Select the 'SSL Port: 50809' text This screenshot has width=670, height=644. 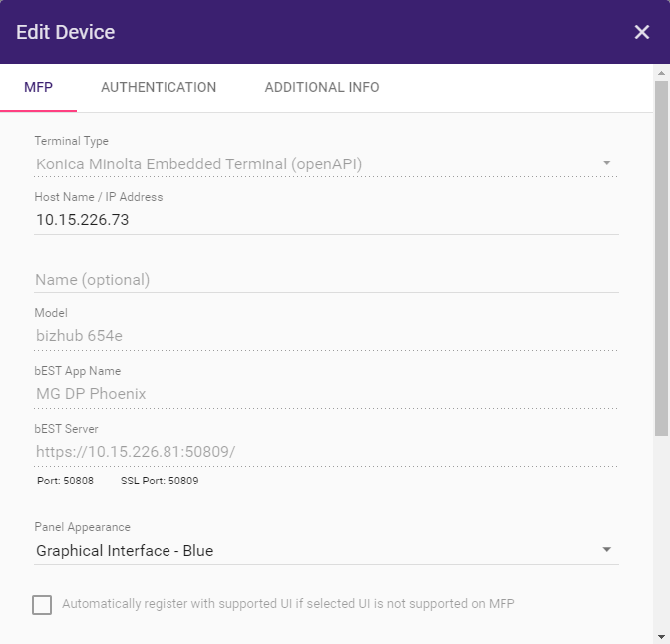point(160,481)
